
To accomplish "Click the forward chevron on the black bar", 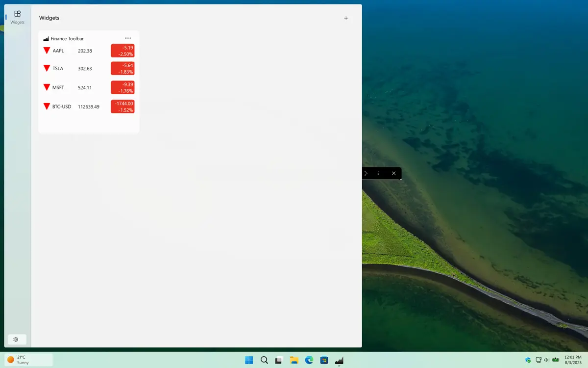I will click(x=366, y=173).
